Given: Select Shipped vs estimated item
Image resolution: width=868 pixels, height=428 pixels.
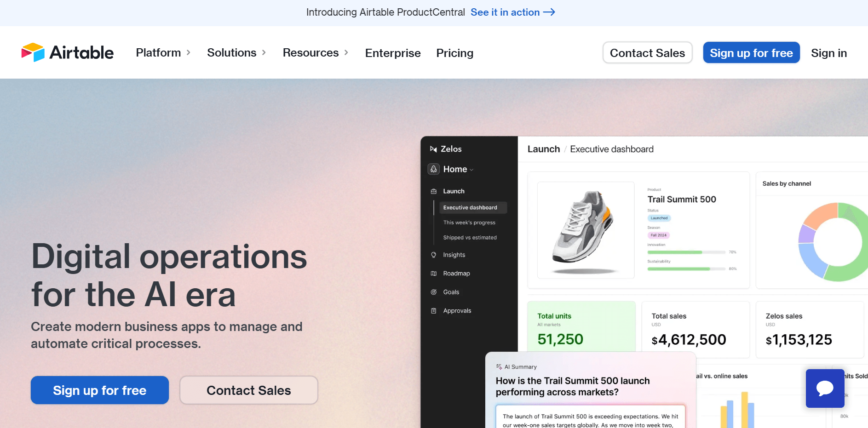Looking at the screenshot, I should coord(470,238).
